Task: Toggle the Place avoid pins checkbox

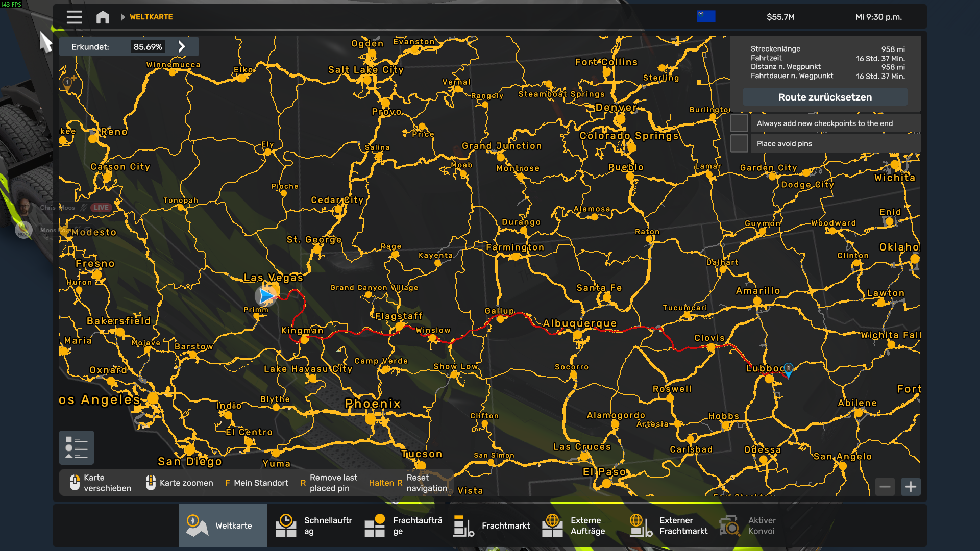Action: pyautogui.click(x=739, y=143)
